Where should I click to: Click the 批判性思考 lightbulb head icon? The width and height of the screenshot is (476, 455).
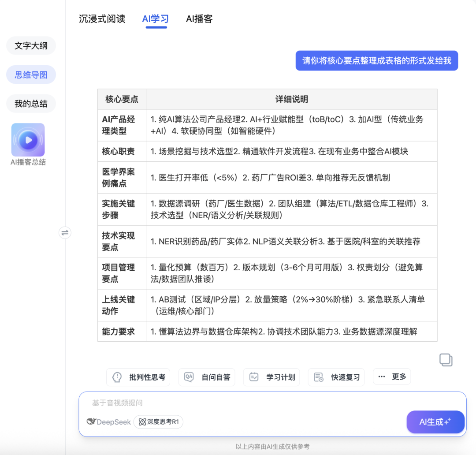117,377
